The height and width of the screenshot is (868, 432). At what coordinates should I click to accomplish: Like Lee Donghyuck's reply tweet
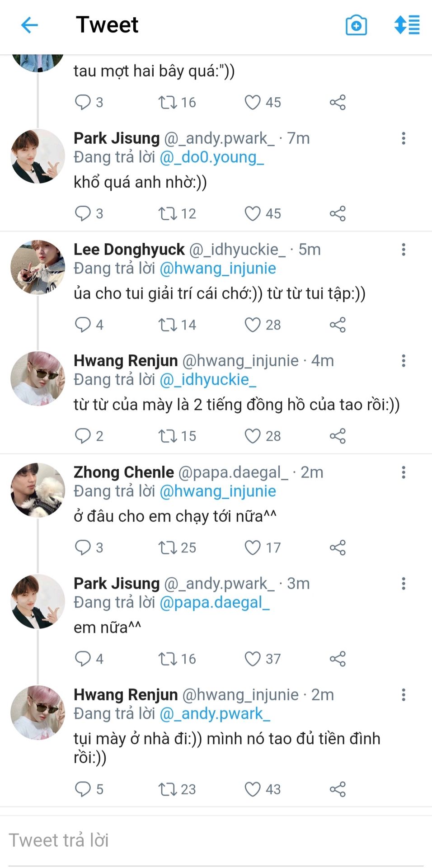(x=253, y=325)
